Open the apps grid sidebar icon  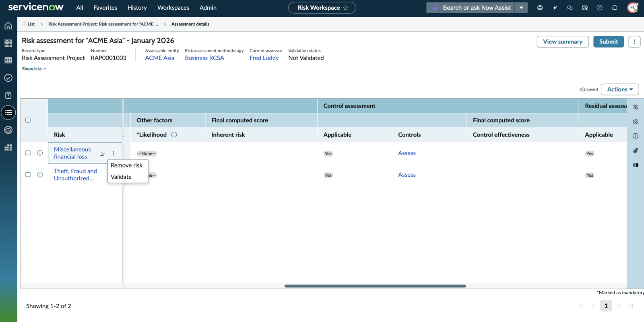click(8, 43)
